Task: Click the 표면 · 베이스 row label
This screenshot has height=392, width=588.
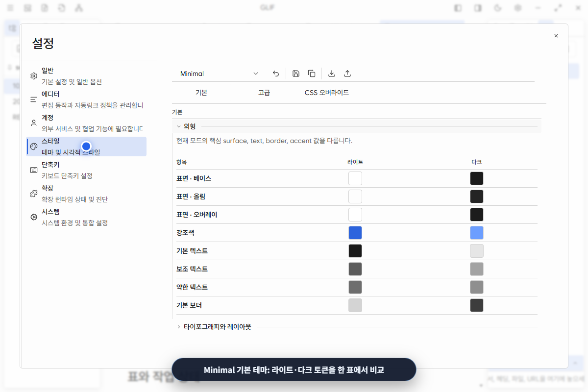Action: click(194, 178)
